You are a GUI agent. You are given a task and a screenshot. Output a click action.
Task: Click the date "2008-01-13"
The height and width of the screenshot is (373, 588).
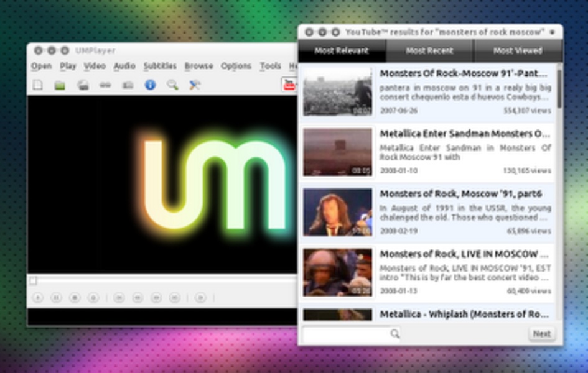(399, 291)
